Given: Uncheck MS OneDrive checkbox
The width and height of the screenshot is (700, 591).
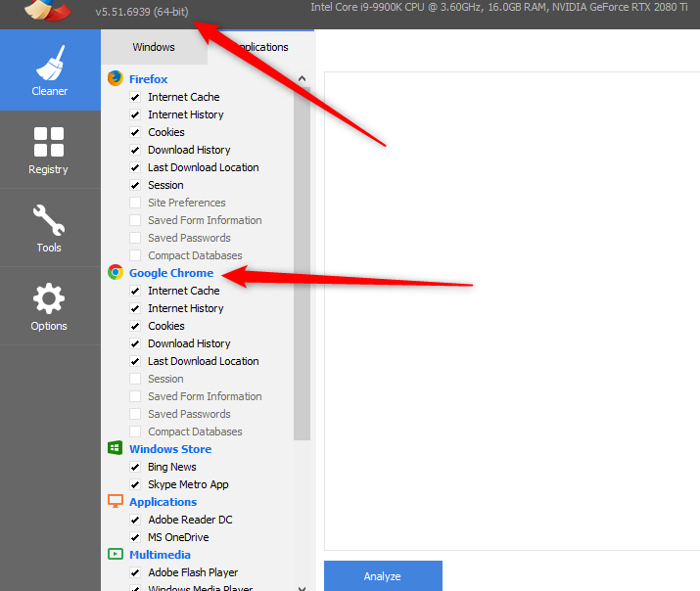Looking at the screenshot, I should click(135, 537).
